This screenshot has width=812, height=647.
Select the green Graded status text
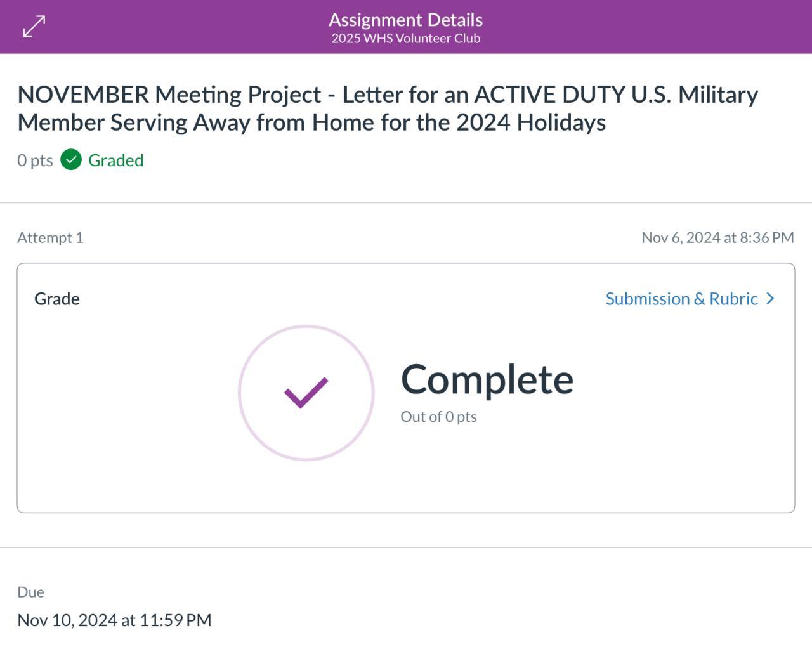click(x=115, y=160)
